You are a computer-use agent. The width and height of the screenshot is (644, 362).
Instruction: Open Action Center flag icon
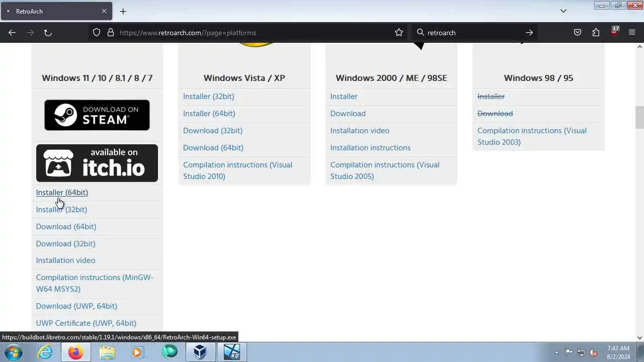569,352
